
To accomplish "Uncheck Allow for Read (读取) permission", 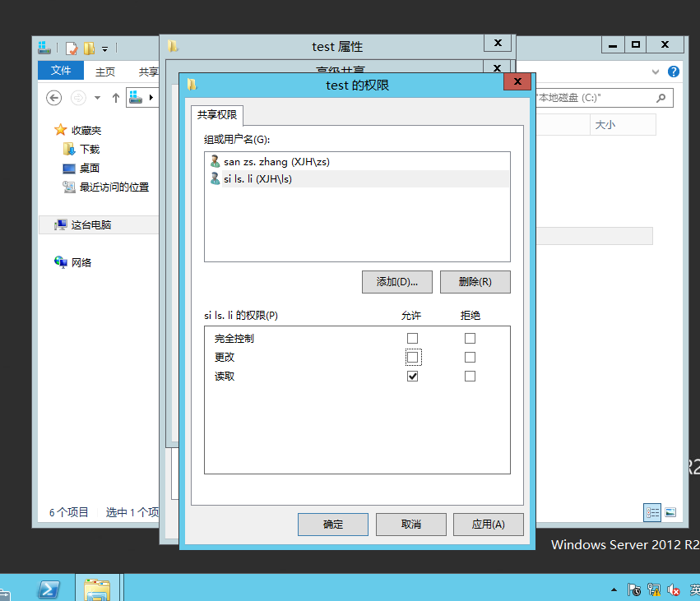I will pyautogui.click(x=412, y=376).
